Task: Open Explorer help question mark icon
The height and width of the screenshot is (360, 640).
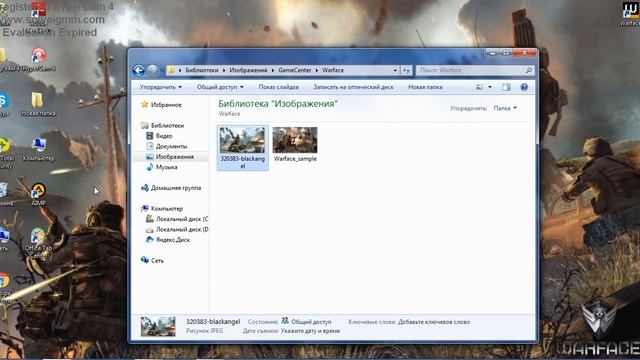Action: click(524, 87)
